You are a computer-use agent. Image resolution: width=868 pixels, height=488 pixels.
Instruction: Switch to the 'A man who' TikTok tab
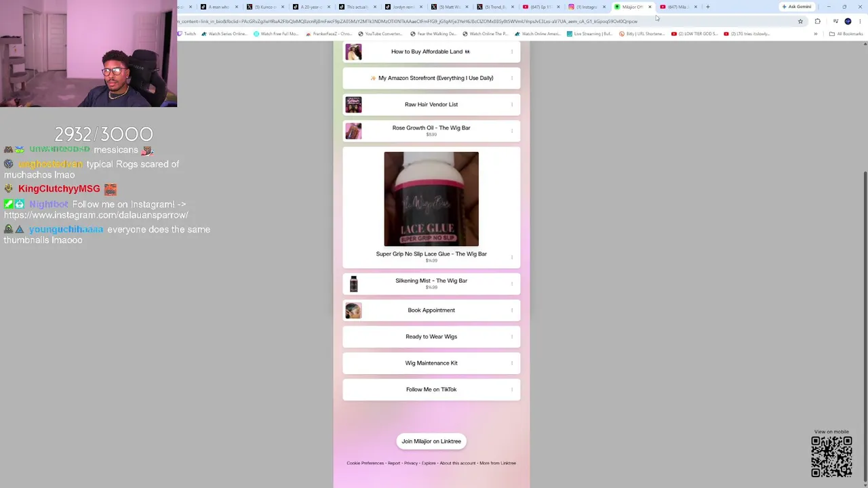tap(219, 7)
